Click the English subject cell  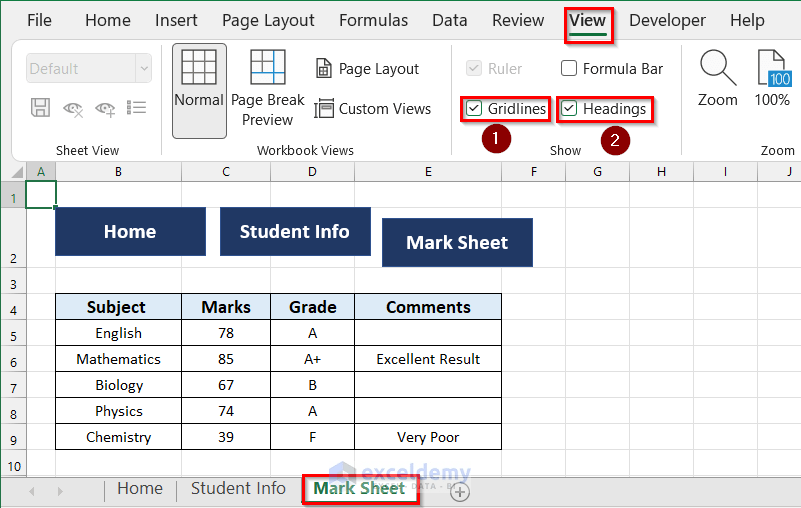(119, 333)
